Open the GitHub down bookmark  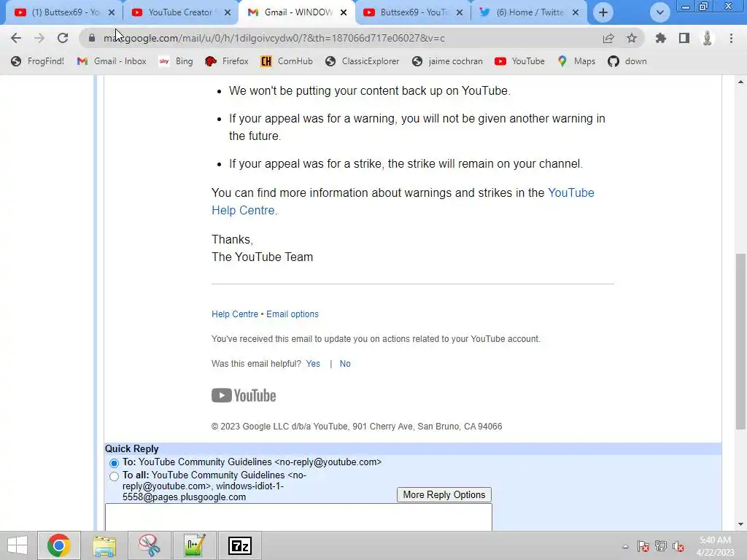[x=627, y=61]
